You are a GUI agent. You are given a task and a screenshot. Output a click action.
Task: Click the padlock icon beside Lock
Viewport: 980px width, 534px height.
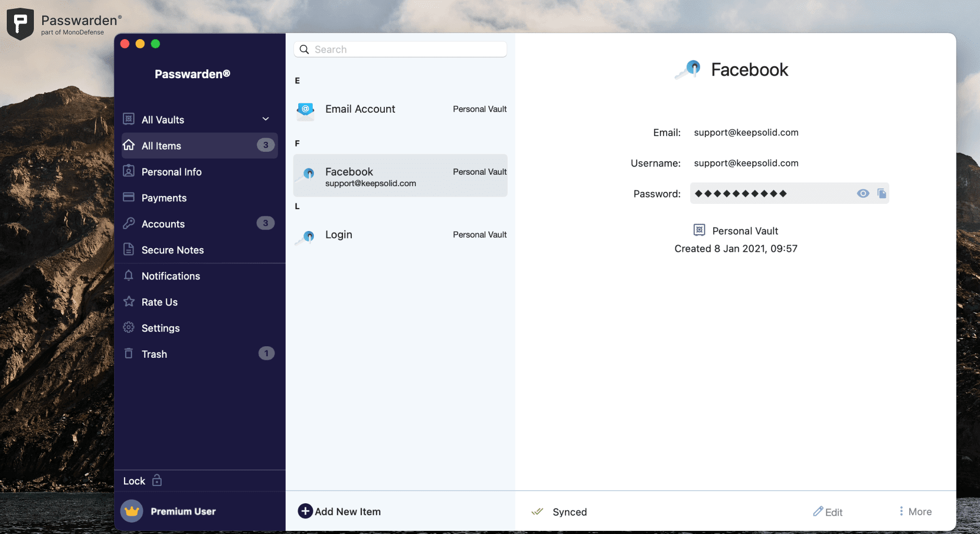pos(157,480)
